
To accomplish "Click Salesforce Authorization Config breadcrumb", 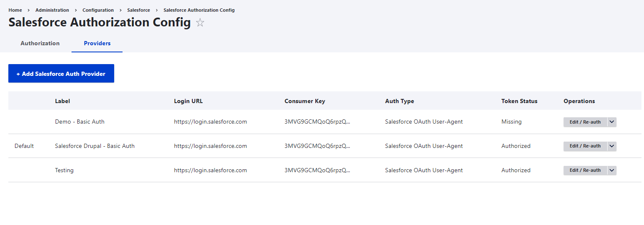I will click(x=199, y=10).
